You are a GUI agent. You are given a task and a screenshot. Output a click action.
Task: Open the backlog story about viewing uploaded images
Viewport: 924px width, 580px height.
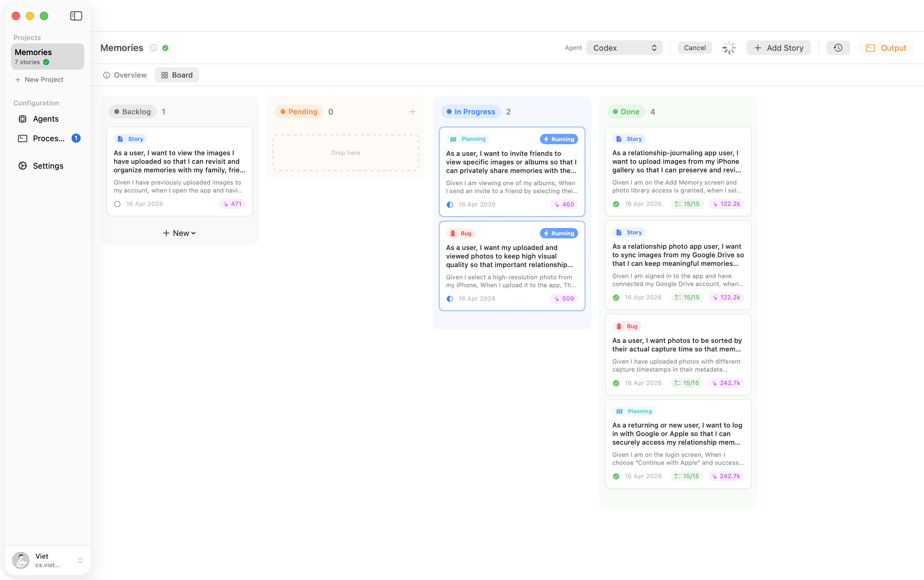[179, 171]
